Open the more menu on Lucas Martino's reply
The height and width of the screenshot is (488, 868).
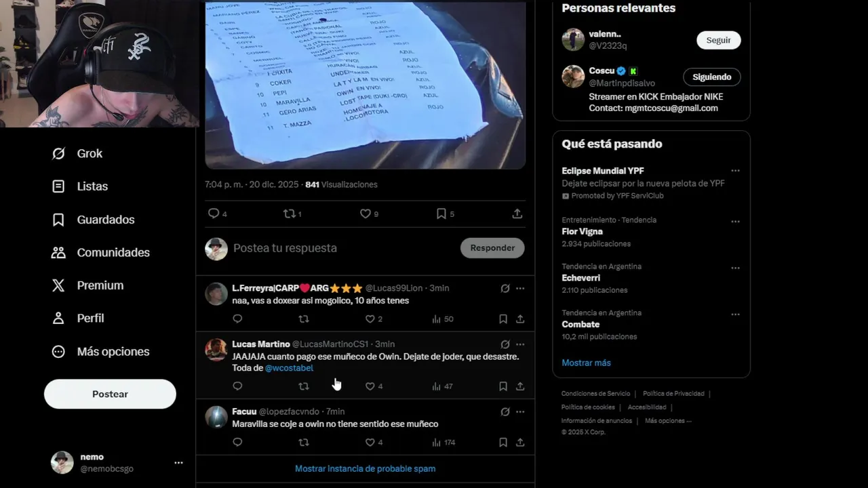[520, 344]
